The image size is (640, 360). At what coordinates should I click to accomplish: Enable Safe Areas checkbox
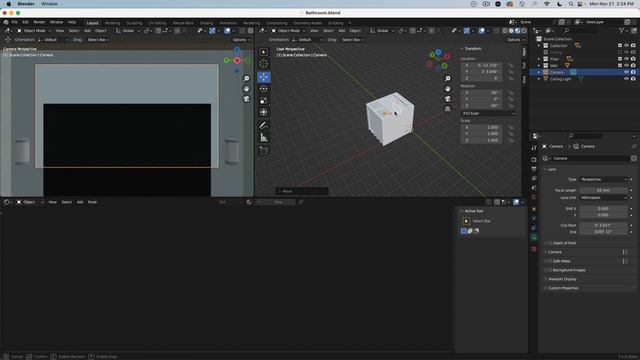pos(550,261)
